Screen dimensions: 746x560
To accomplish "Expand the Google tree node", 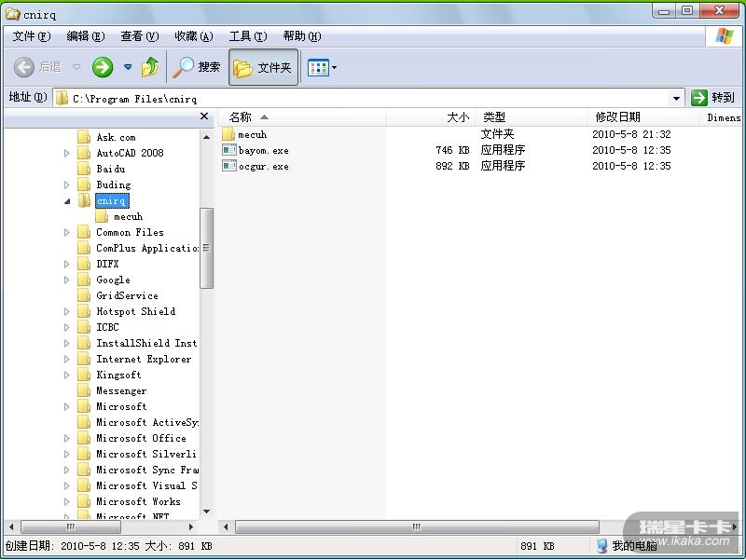I will coord(66,280).
